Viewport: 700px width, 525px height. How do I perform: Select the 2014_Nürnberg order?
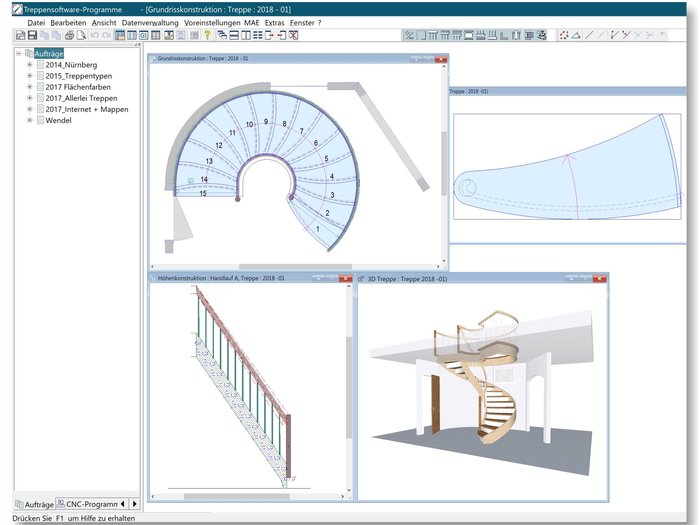(71, 65)
